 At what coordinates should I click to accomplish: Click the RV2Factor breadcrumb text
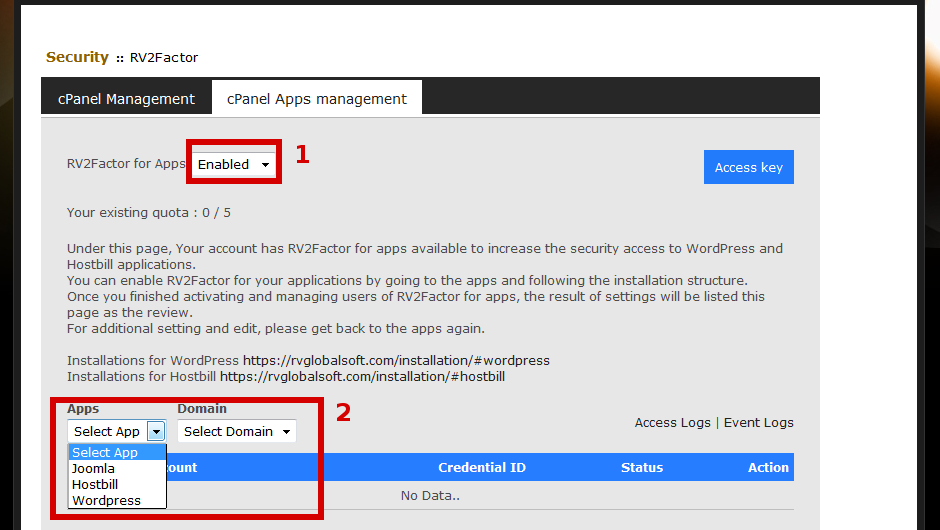click(164, 58)
